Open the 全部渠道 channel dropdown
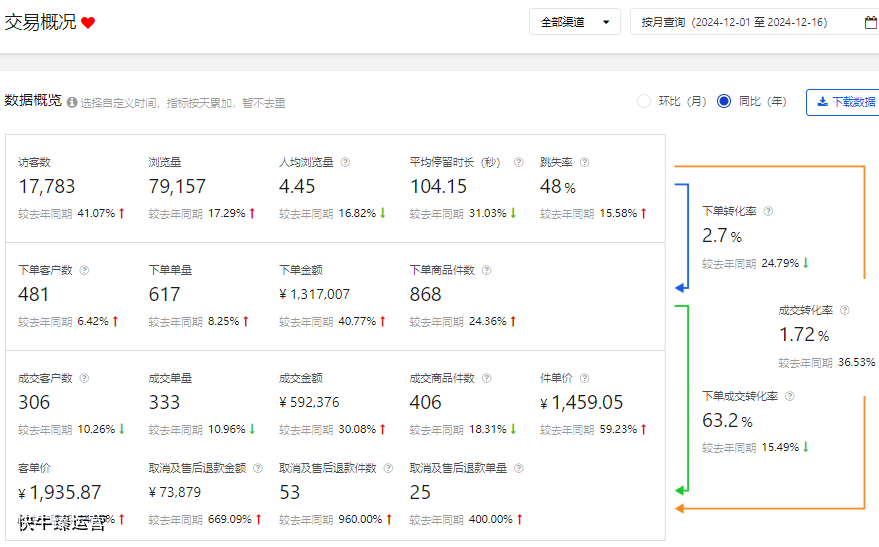The image size is (879, 547). tap(575, 22)
